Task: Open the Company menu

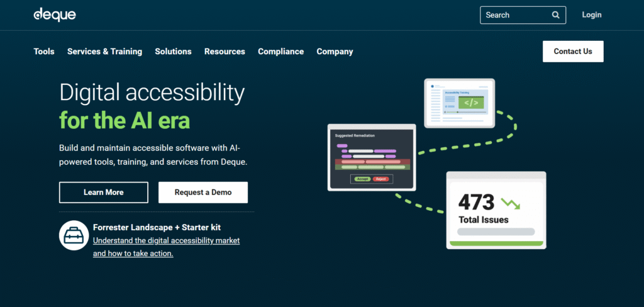Action: coord(335,52)
